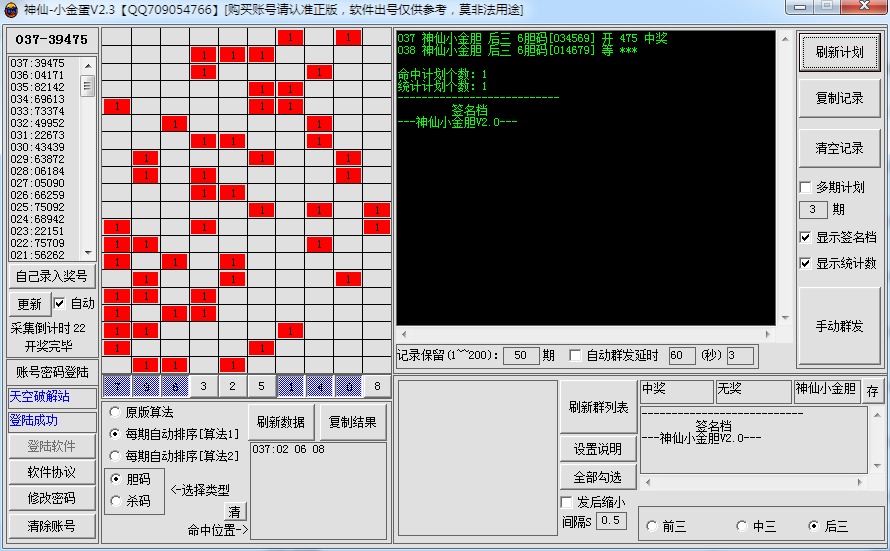Click the 清 clear button
This screenshot has height=551, width=890.
235,512
